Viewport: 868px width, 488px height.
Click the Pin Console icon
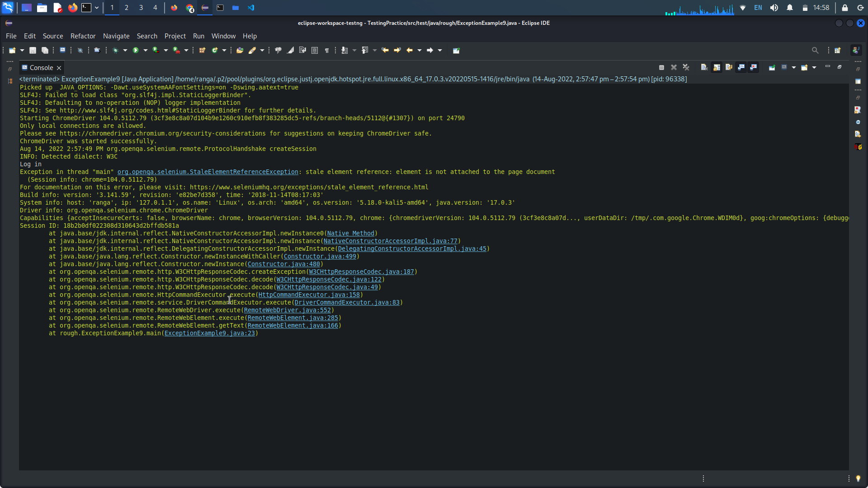772,67
